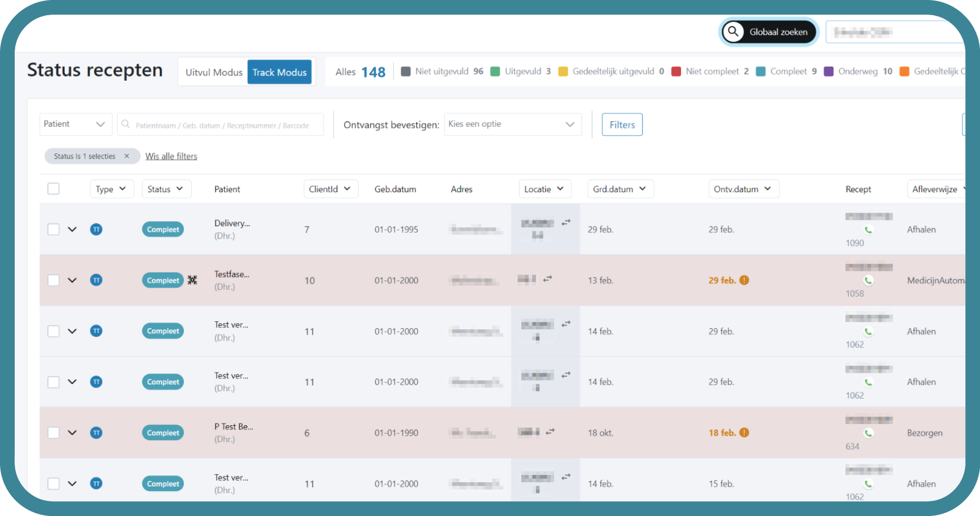Tick the checkbox in row with Ontv.datum 15 feb.

54,483
